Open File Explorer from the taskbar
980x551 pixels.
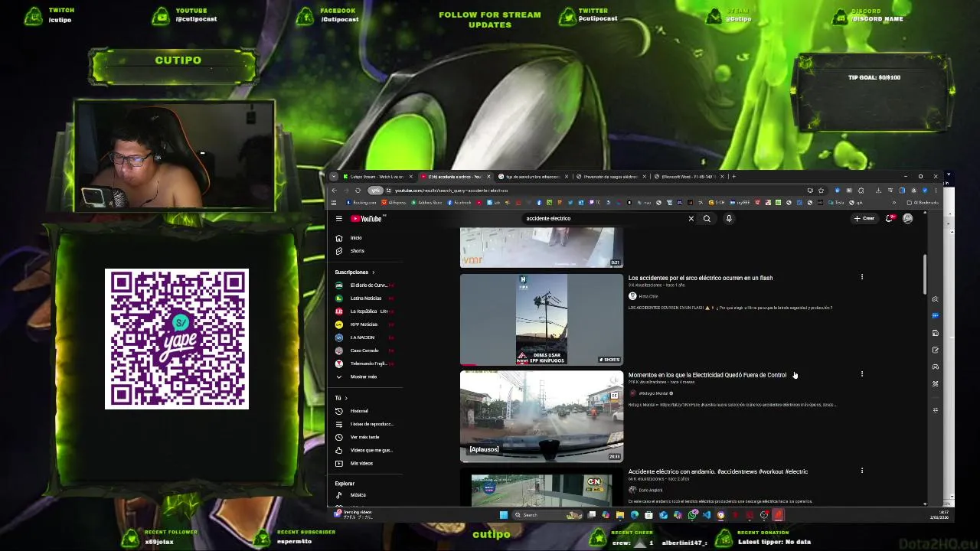[x=620, y=515]
